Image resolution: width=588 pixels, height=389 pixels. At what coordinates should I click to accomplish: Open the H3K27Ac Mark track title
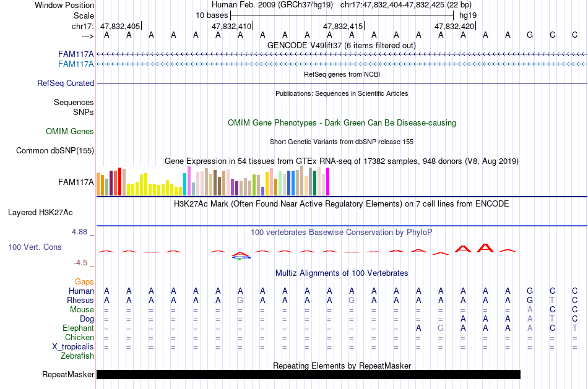click(x=342, y=204)
